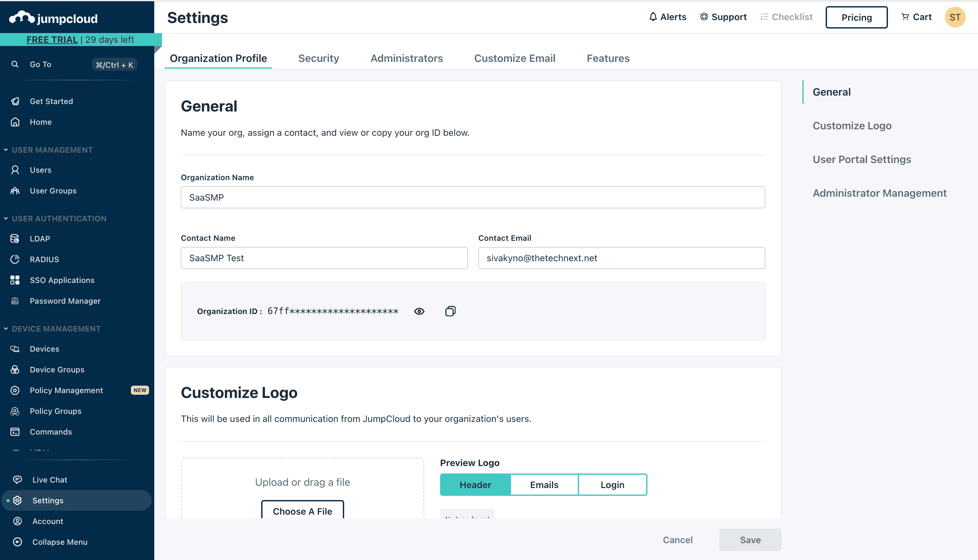978x560 pixels.
Task: Select Emails logo preview option
Action: [x=544, y=484]
